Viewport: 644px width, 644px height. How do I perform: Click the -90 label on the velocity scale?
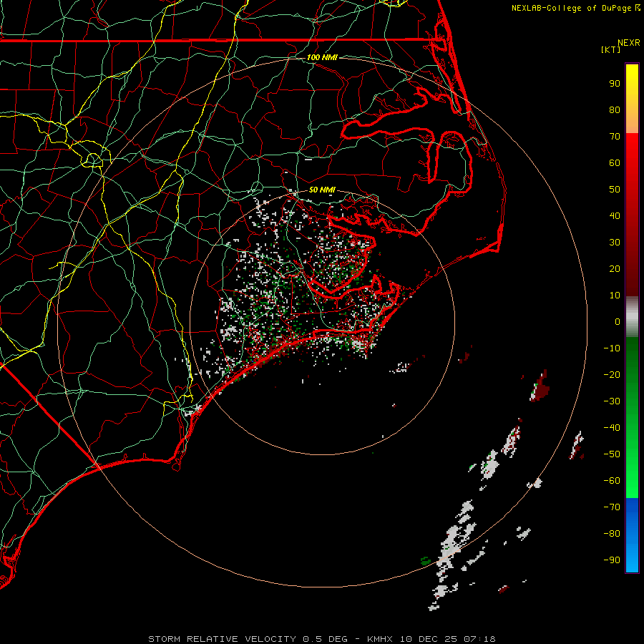(x=612, y=560)
